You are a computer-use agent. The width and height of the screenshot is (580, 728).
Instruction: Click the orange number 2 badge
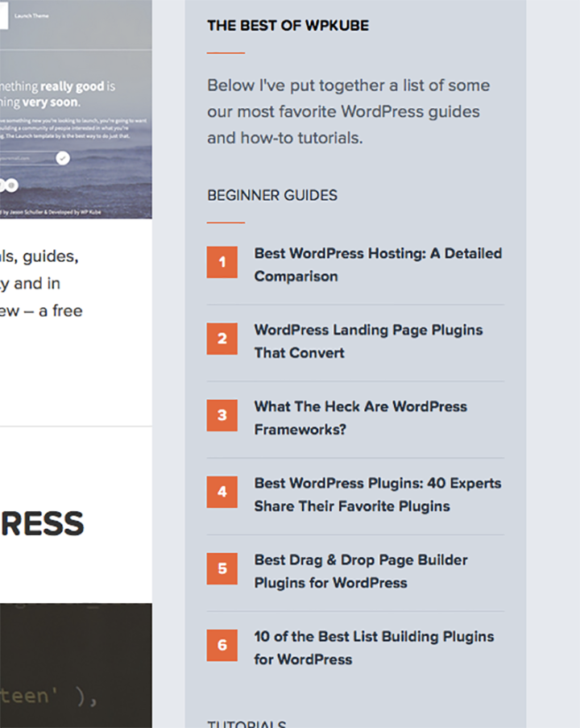coord(222,339)
